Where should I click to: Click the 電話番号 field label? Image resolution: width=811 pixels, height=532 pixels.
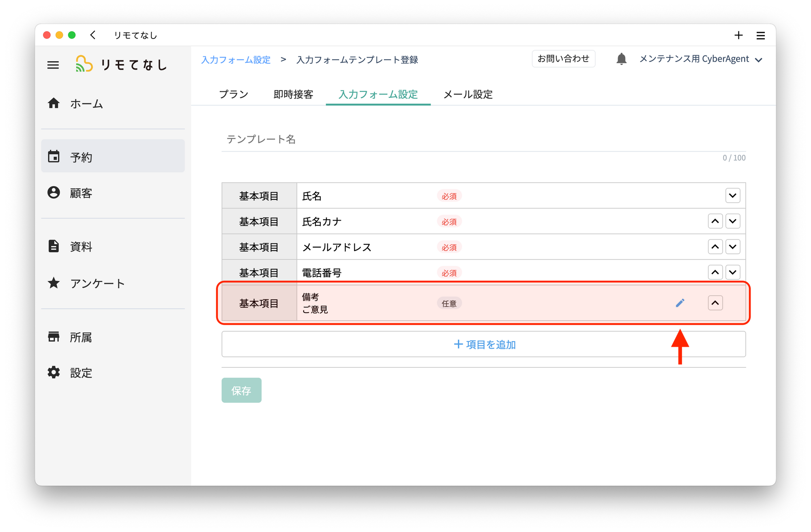coord(322,272)
